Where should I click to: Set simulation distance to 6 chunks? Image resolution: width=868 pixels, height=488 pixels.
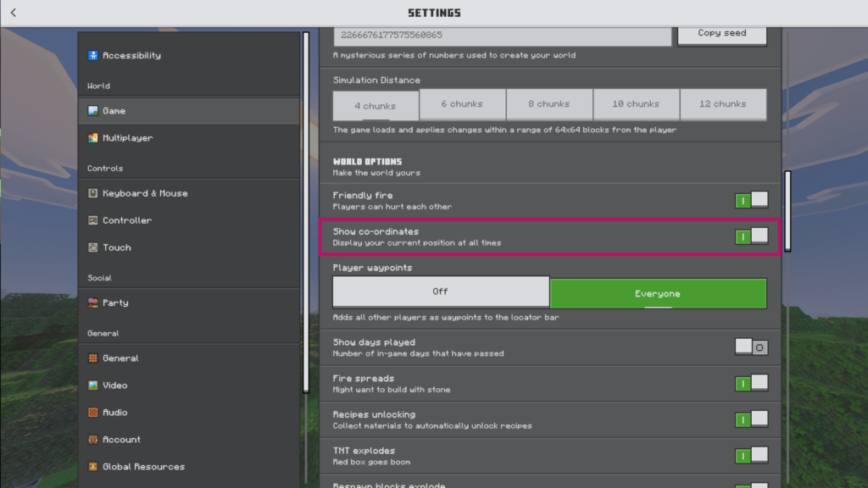pyautogui.click(x=462, y=104)
